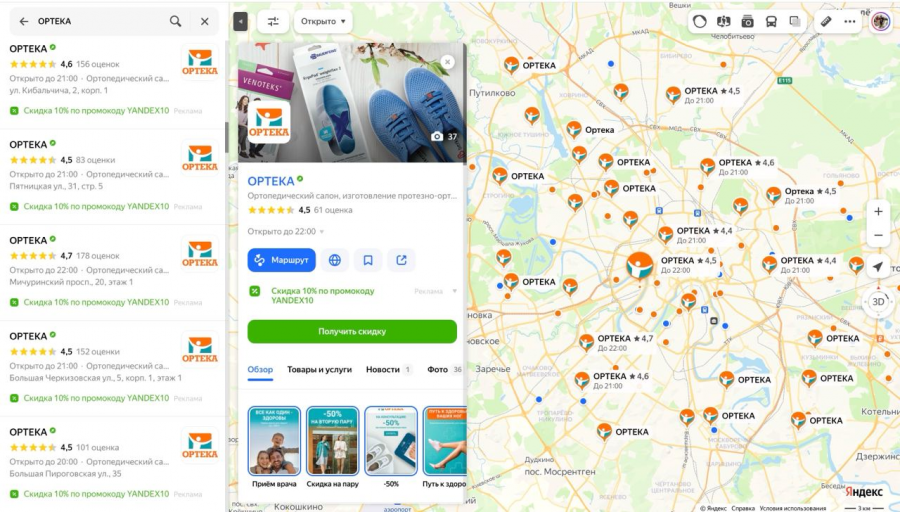Screen dimensions: 900x512
Task: Clear the search with the X icon
Action: pyautogui.click(x=204, y=21)
